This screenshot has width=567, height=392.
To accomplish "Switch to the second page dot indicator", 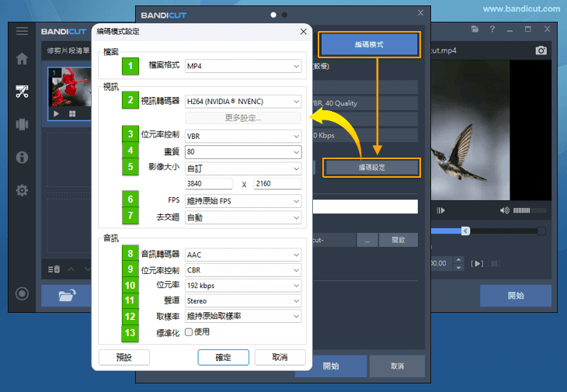I will point(284,15).
